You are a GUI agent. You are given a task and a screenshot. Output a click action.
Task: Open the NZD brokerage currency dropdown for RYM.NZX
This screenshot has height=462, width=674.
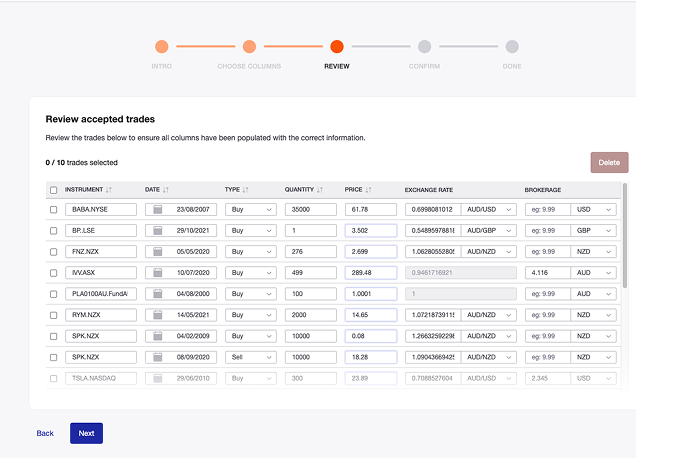click(594, 315)
